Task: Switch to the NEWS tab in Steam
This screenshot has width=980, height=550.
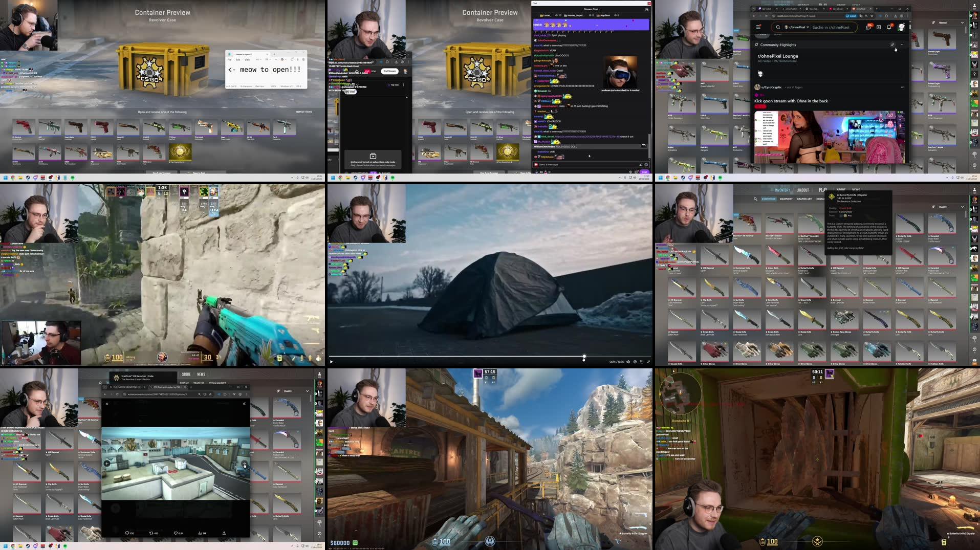Action: pyautogui.click(x=201, y=374)
